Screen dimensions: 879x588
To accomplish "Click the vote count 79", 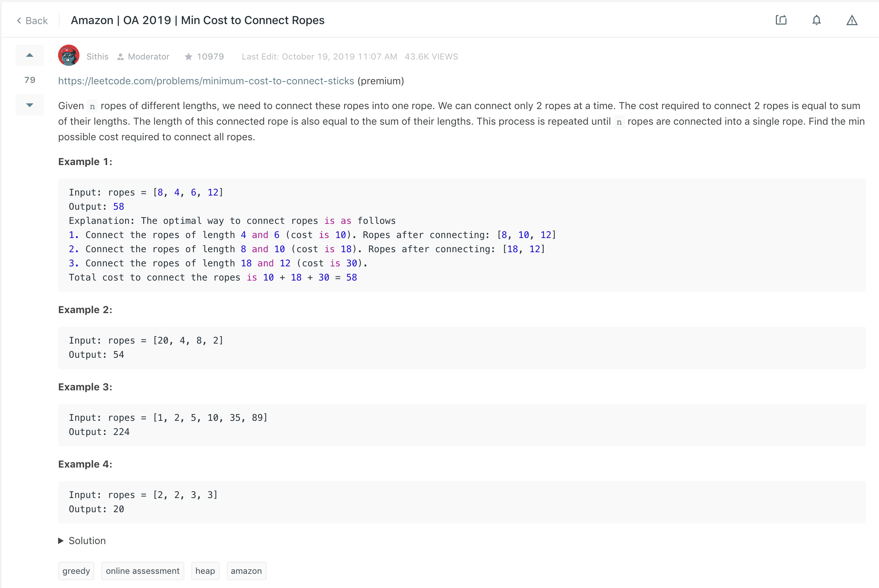I will click(30, 80).
